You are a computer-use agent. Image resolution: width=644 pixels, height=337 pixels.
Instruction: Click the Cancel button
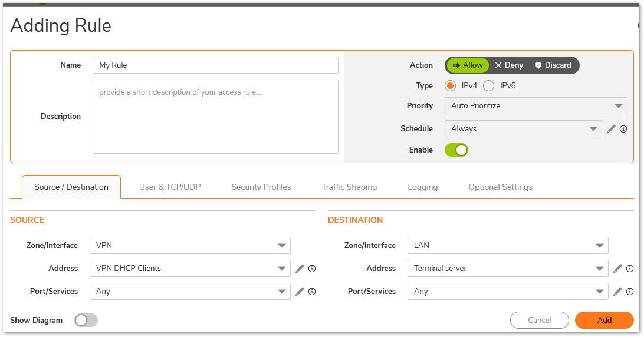pos(539,321)
